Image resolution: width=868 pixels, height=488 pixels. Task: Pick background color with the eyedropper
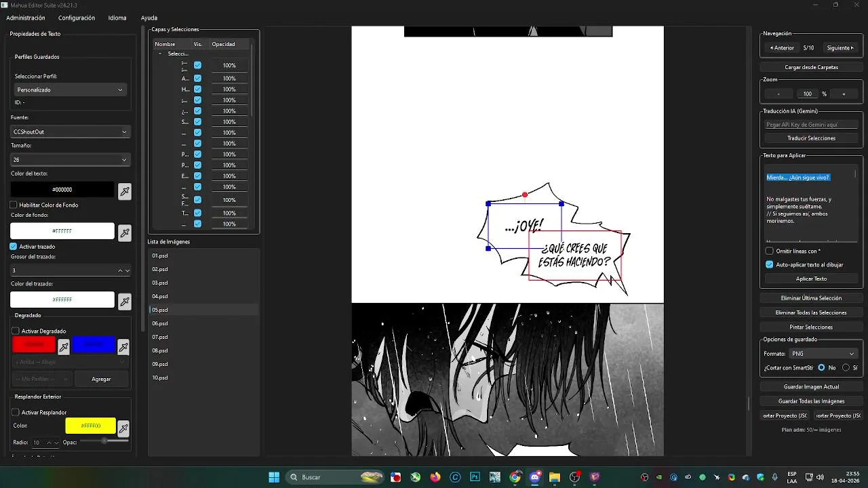pyautogui.click(x=125, y=232)
